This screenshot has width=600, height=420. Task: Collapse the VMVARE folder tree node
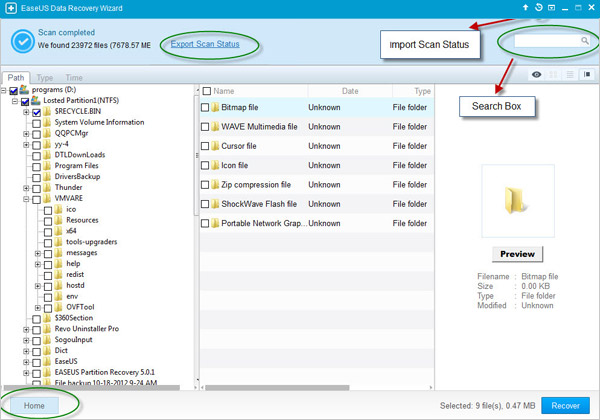click(26, 199)
